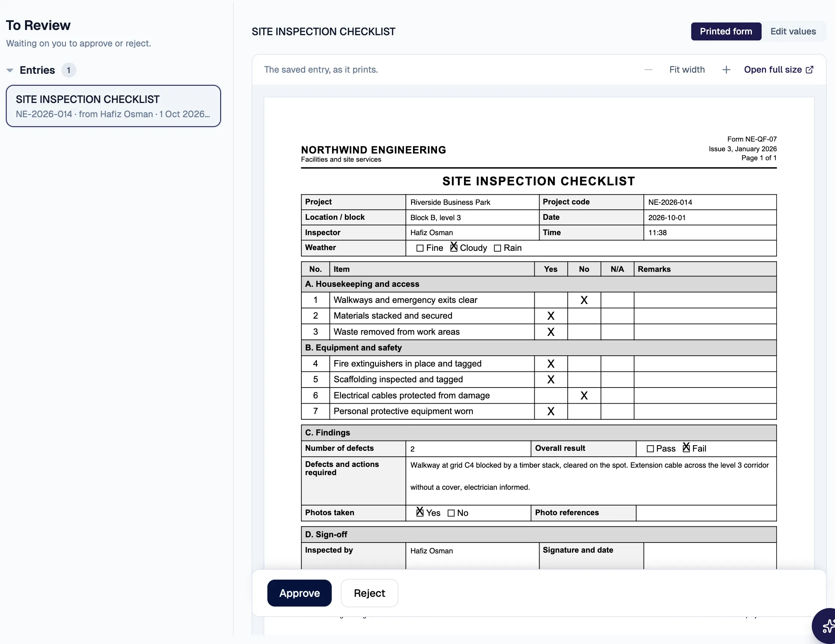The image size is (835, 644).
Task: Click the Issue 3, January 2026 text
Action: tap(743, 149)
